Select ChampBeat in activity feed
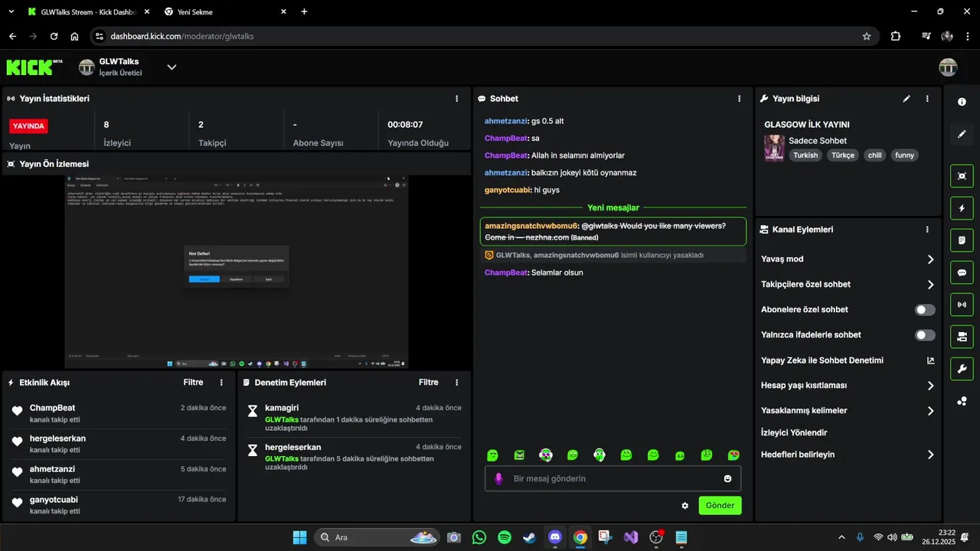This screenshot has width=980, height=551. [119, 413]
